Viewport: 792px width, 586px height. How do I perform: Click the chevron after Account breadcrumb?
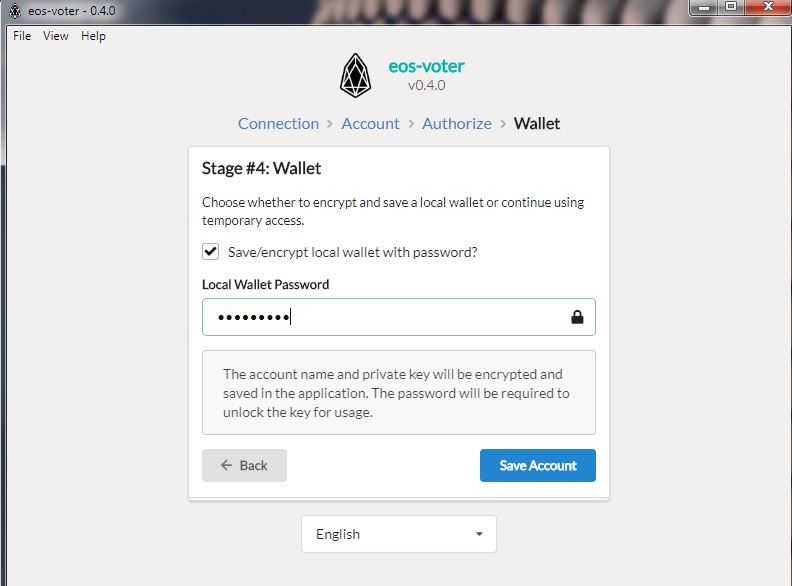pos(411,124)
